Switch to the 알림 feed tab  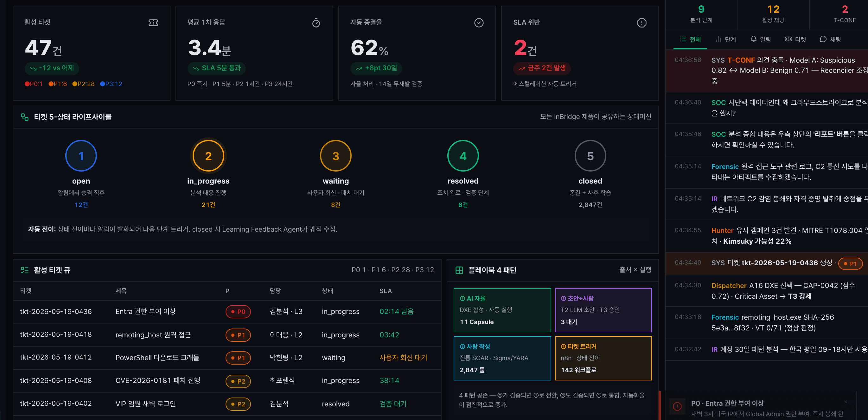[x=761, y=39]
